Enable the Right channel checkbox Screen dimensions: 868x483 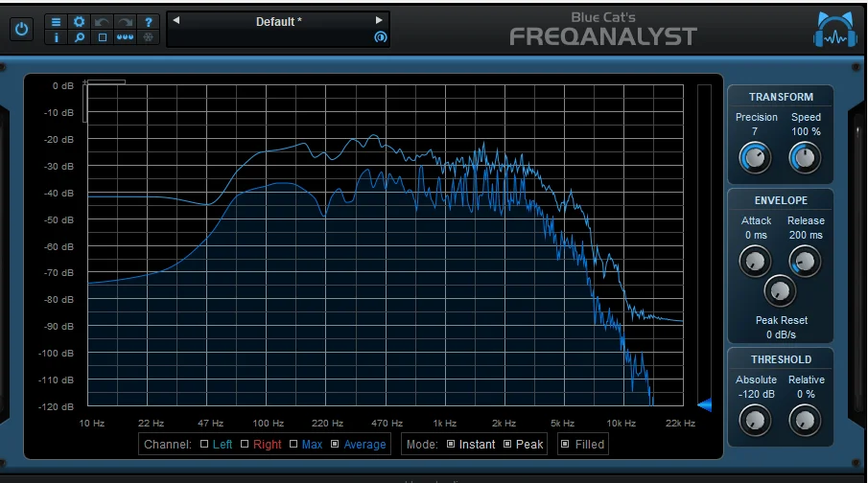tap(246, 445)
